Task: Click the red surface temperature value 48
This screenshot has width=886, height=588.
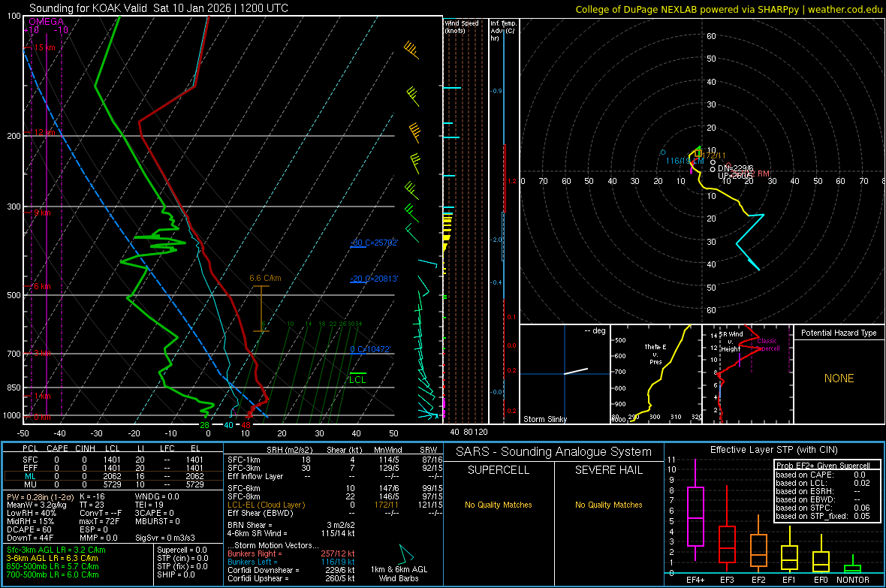Action: pyautogui.click(x=246, y=425)
